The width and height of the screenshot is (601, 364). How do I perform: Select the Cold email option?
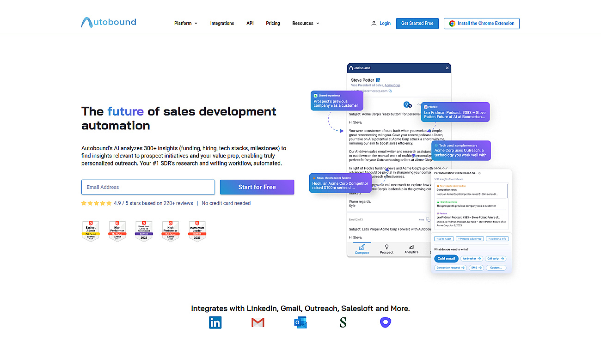click(x=446, y=259)
